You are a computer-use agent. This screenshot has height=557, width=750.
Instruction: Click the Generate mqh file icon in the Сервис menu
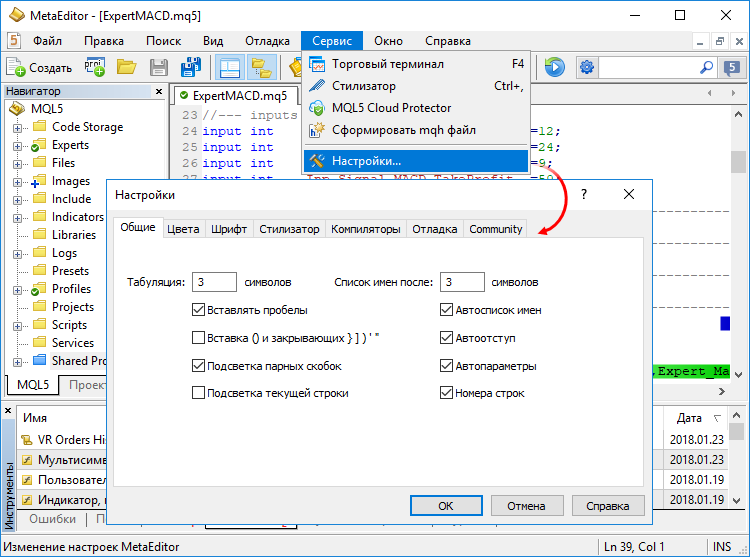[317, 130]
